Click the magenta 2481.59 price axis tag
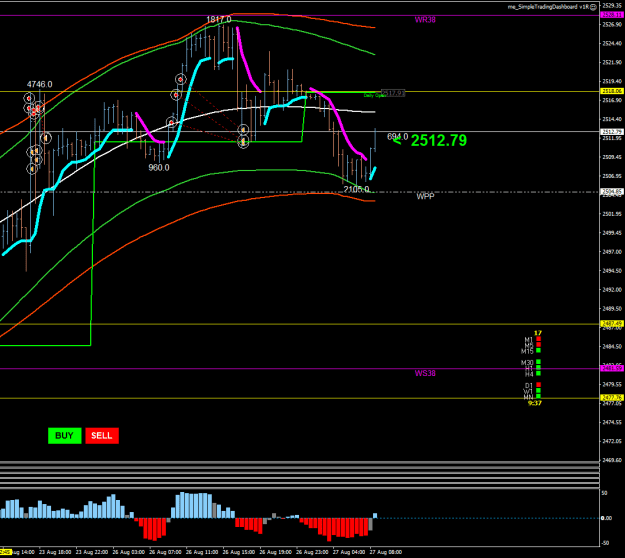This screenshot has height=558, width=625. pos(612,368)
